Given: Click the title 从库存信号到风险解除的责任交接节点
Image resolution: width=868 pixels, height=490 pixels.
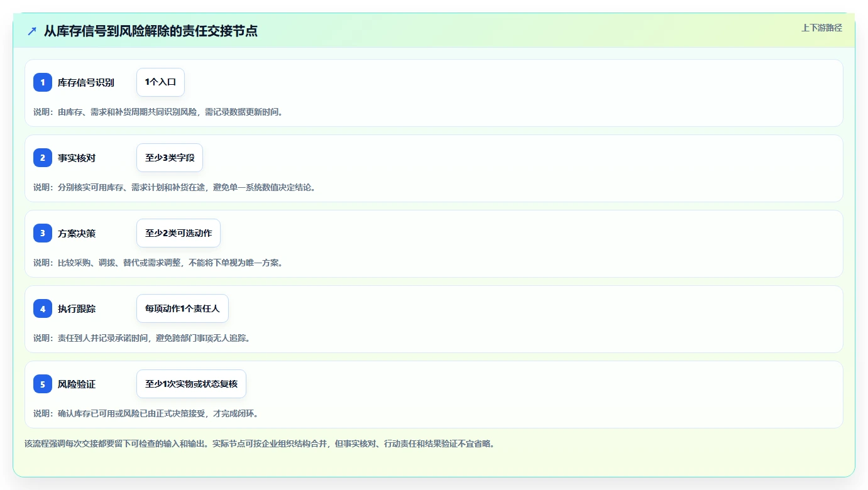Looking at the screenshot, I should 151,31.
